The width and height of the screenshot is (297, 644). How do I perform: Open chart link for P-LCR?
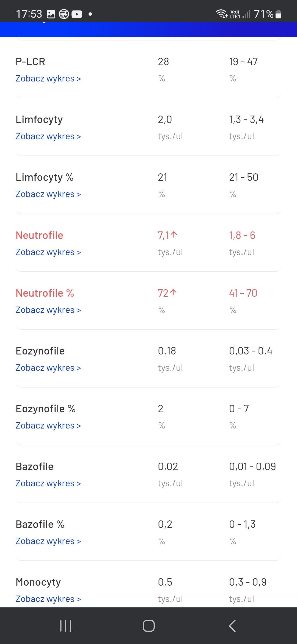click(48, 79)
